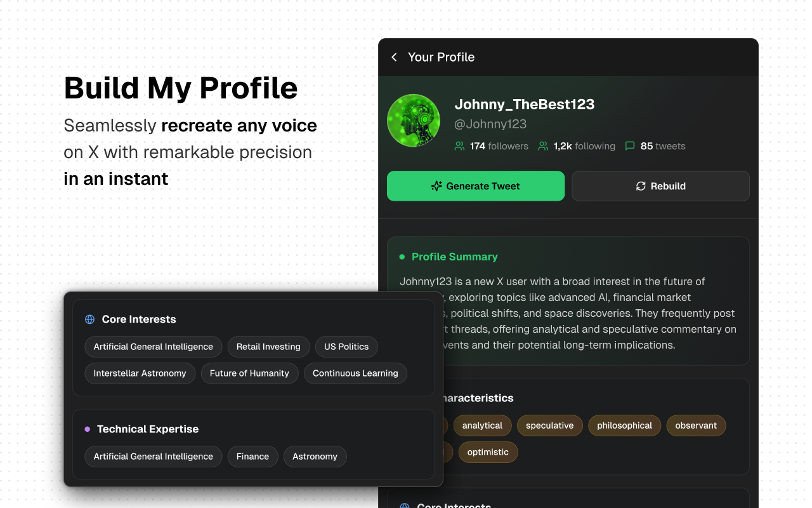Click the globe icon beside Core Interests
The height and width of the screenshot is (508, 812).
click(90, 319)
